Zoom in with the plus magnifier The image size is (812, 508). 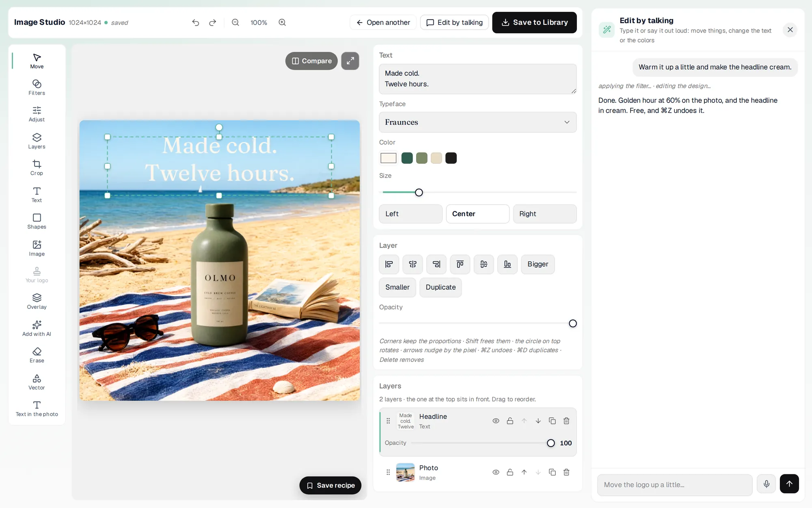coord(282,22)
